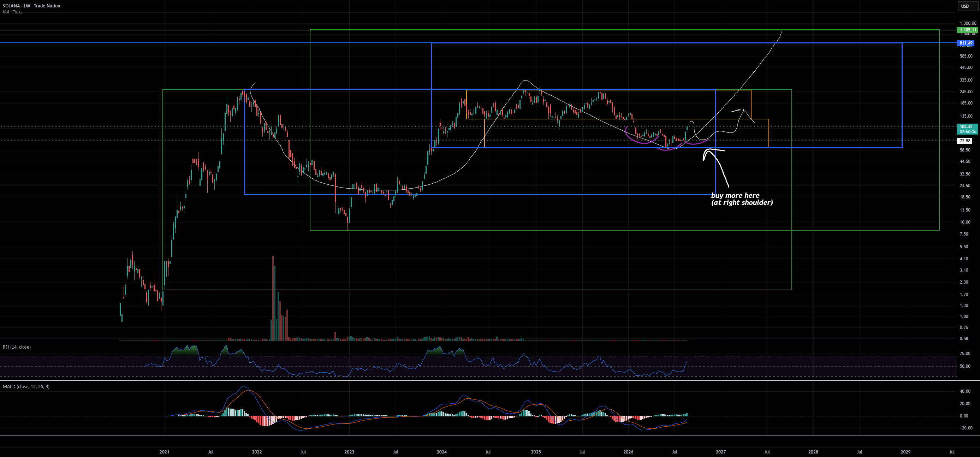Click the 4.10 price axis tick
This screenshot has height=457, width=980.
(964, 259)
